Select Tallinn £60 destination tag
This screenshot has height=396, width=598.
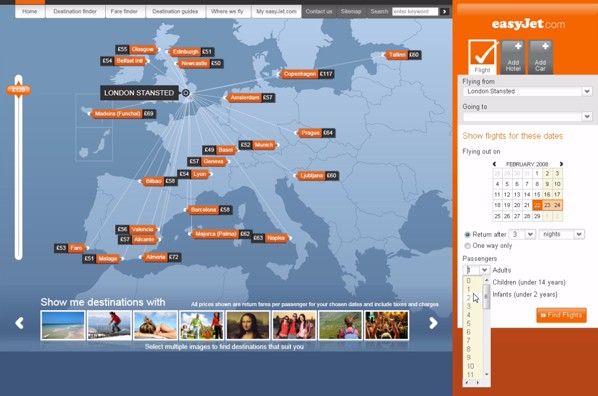coord(403,55)
